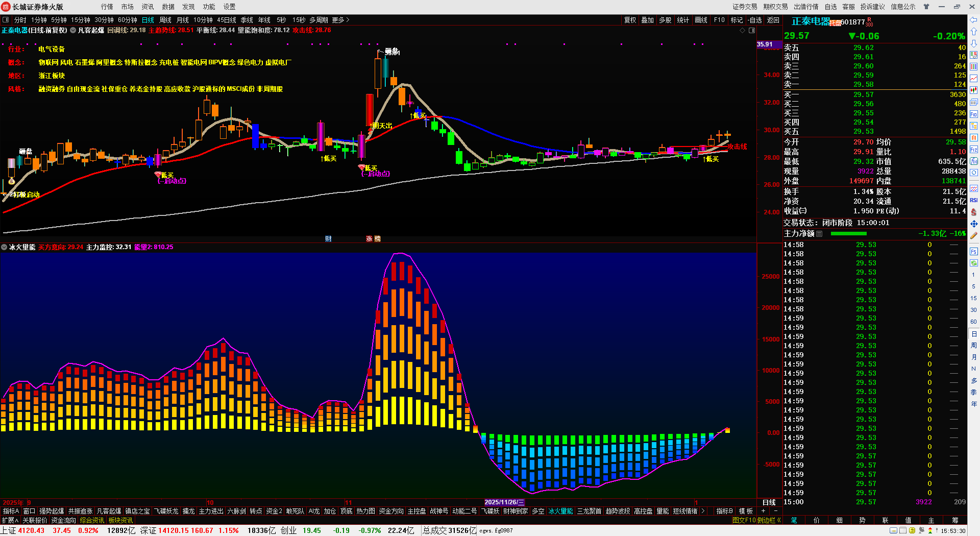
Task: Switch to the 周线 period tab
Action: click(165, 20)
